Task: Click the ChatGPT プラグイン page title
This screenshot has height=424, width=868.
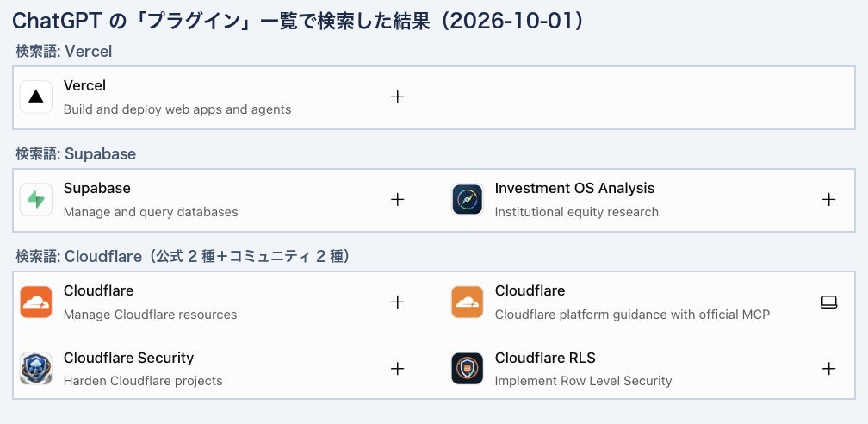Action: (298, 21)
